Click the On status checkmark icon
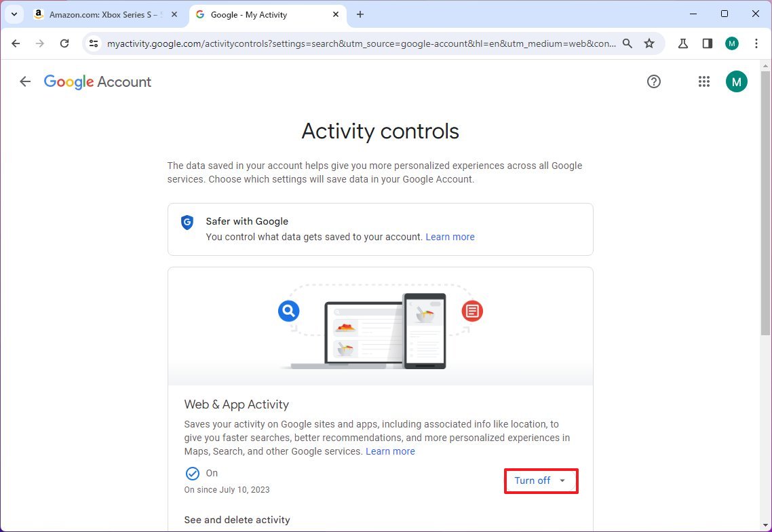Image resolution: width=772 pixels, height=532 pixels. (x=193, y=474)
